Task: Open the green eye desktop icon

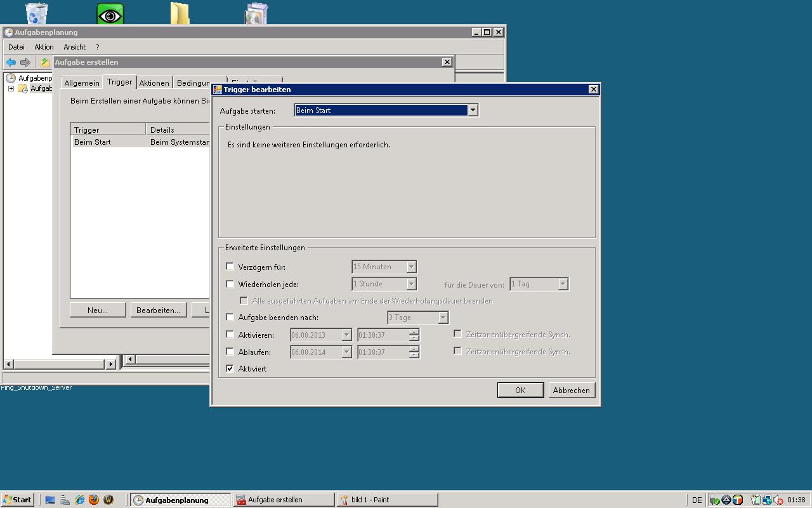Action: [x=110, y=14]
